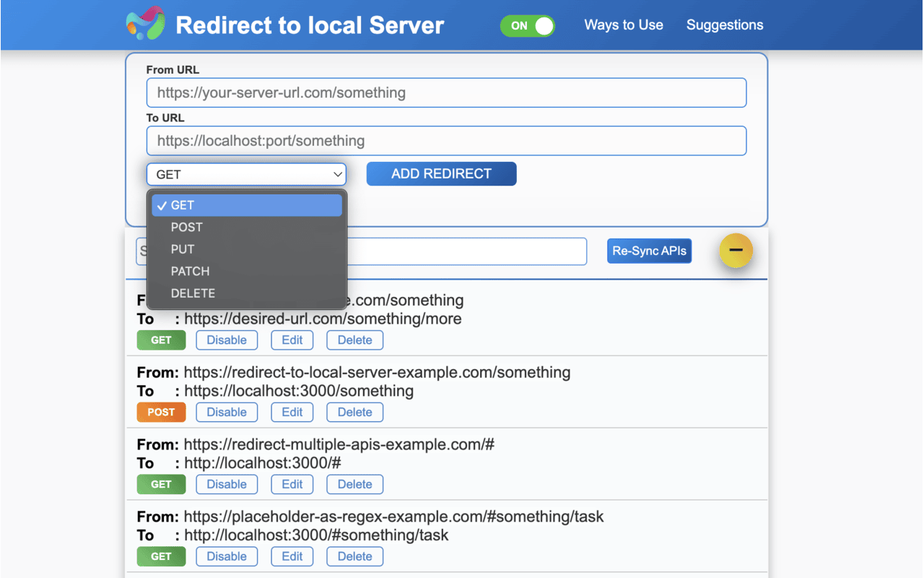Click ADD REDIRECT to create the redirect
924x578 pixels.
tap(441, 173)
